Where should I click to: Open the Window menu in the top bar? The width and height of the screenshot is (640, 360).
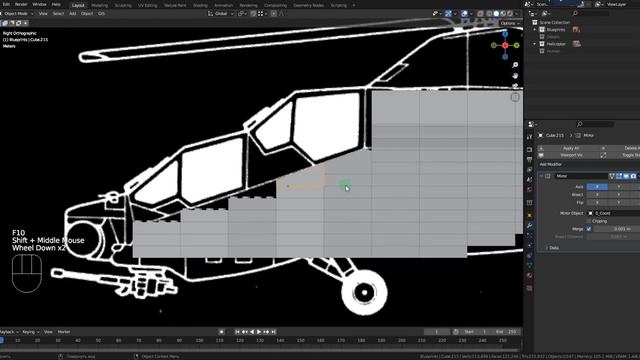[39, 4]
